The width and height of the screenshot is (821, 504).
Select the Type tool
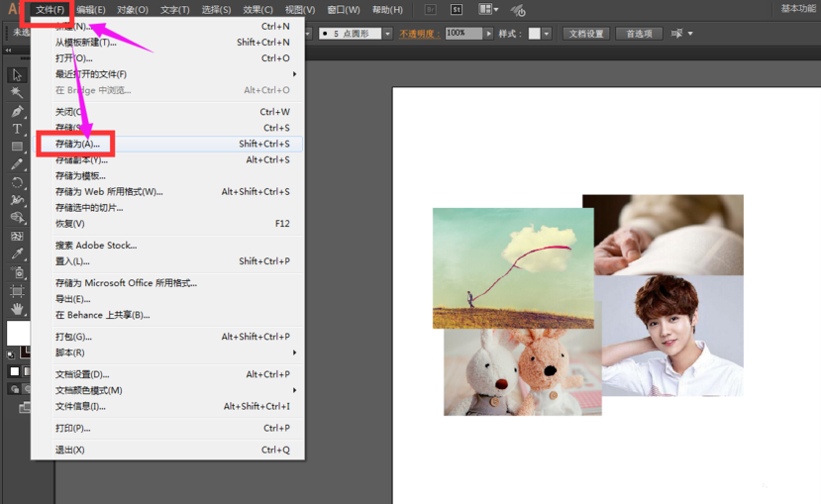[17, 129]
